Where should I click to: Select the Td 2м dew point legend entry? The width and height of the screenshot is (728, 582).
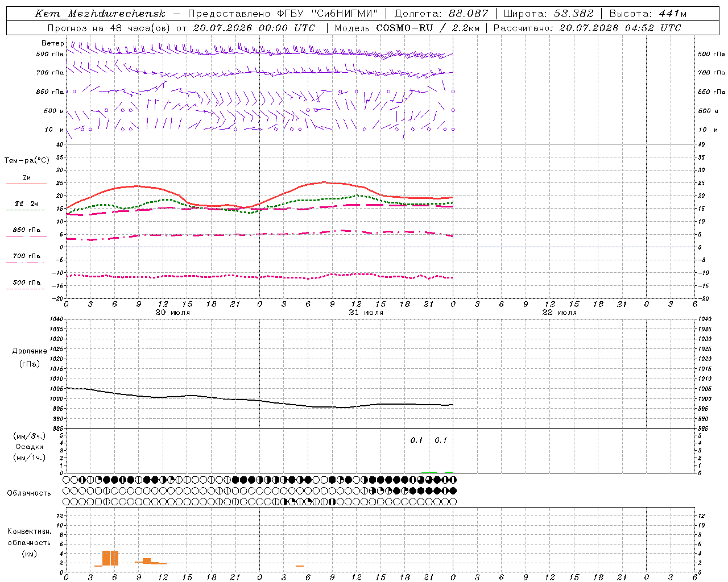coord(27,205)
